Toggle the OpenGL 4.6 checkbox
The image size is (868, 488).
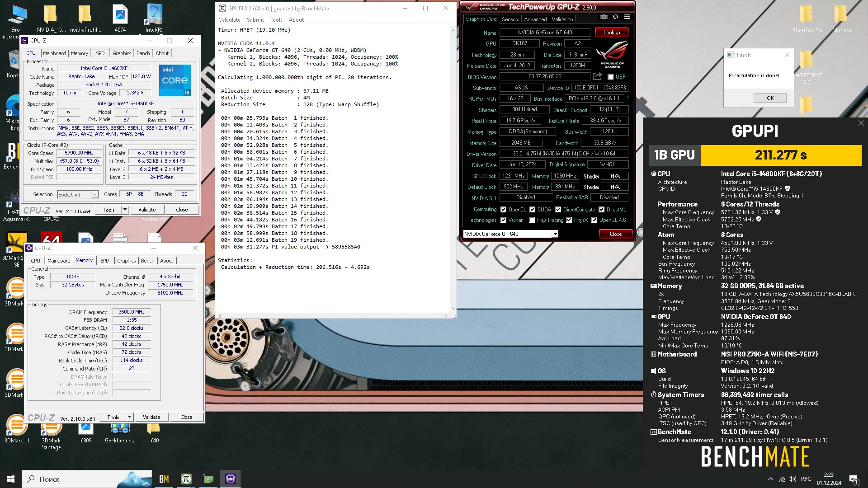[x=594, y=220]
